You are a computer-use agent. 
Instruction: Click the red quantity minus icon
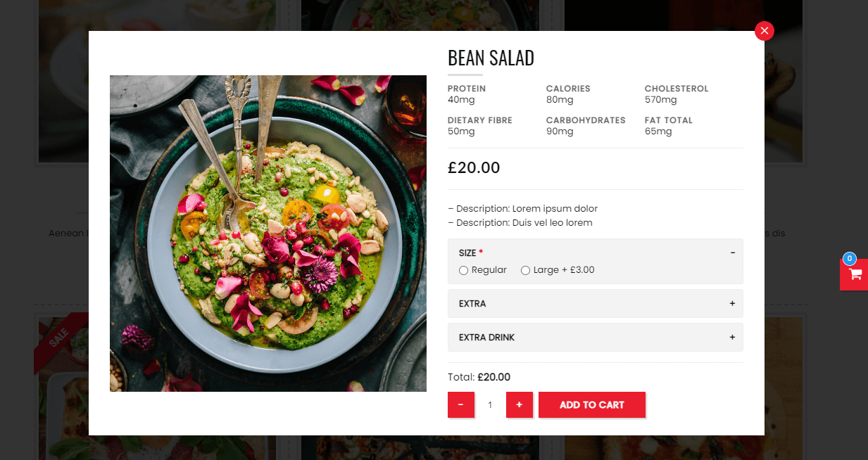(461, 404)
